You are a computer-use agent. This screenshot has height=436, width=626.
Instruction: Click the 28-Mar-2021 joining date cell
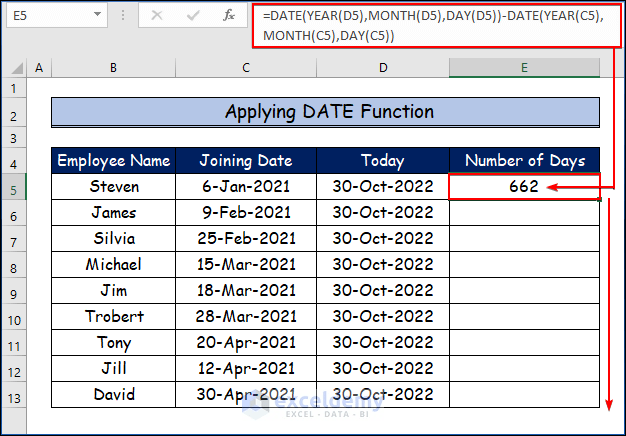[x=246, y=316]
